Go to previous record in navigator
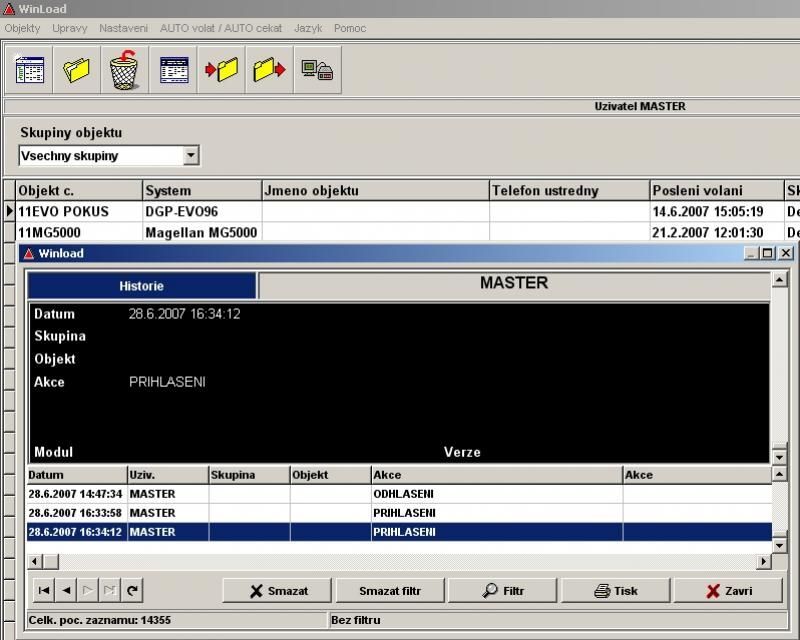Screen dimensions: 800x640 [x=66, y=591]
